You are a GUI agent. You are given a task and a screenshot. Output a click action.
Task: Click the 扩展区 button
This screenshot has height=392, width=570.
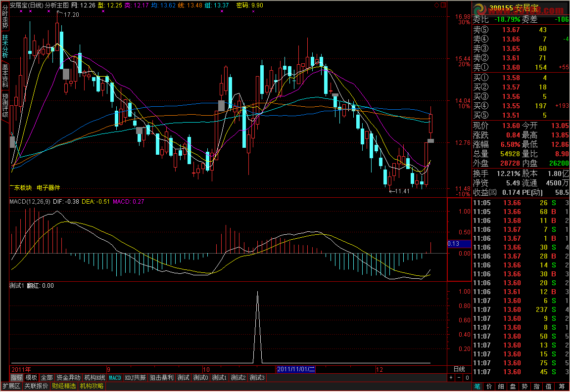click(11, 386)
